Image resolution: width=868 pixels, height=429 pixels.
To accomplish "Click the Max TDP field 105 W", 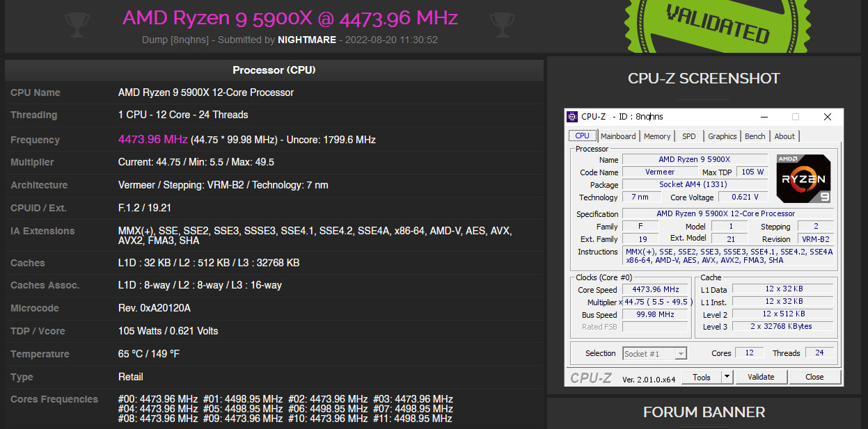I will point(752,172).
